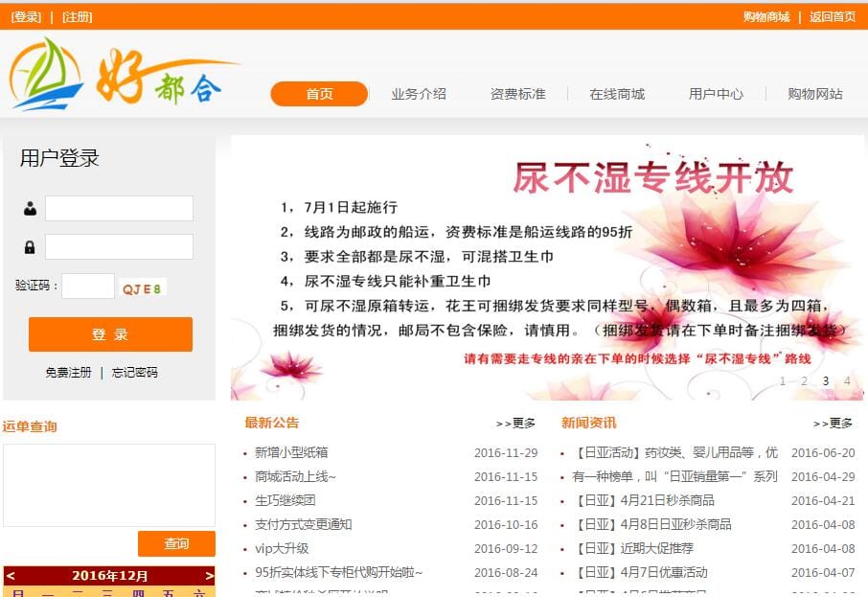Show more 最新公告 announcements
This screenshot has width=868, height=597.
516,424
